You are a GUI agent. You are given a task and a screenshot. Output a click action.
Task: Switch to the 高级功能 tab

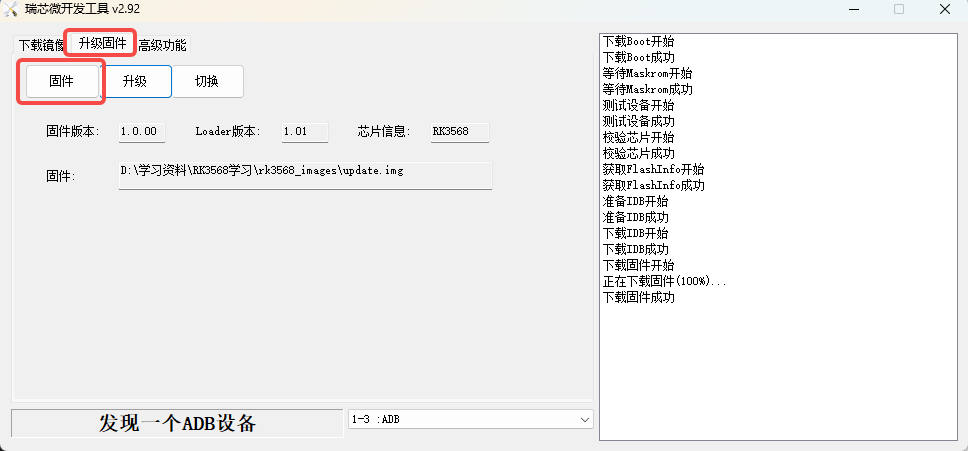(x=162, y=45)
